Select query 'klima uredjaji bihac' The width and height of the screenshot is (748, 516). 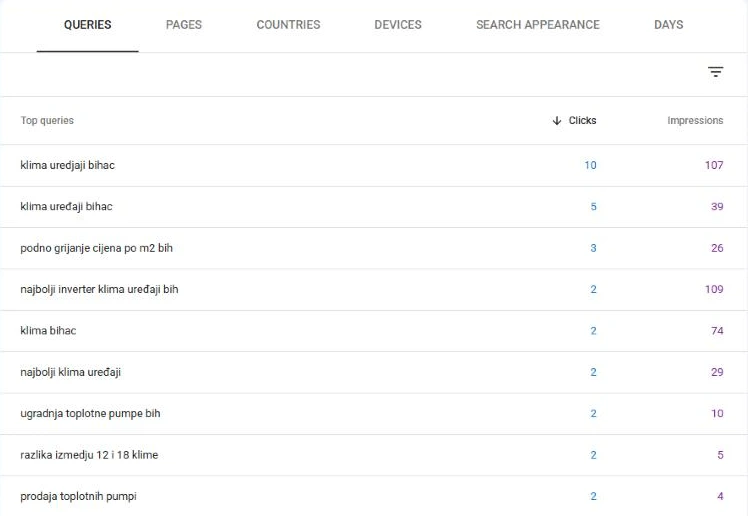pos(67,165)
